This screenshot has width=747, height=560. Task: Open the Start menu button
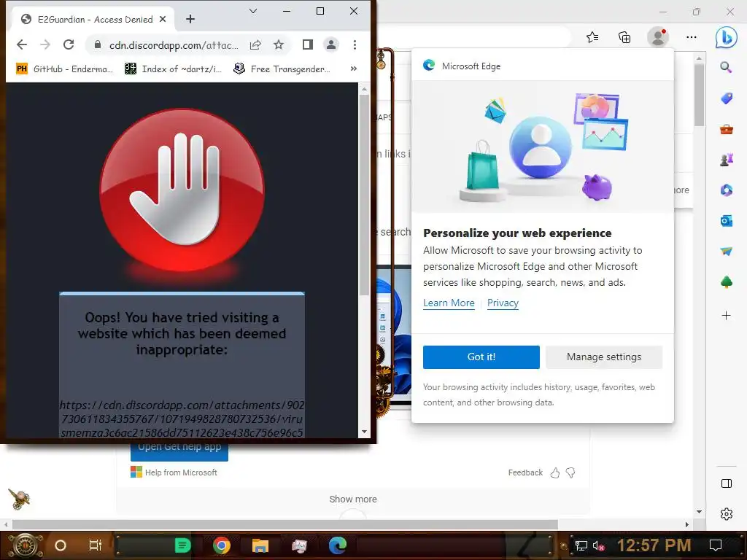(x=25, y=545)
